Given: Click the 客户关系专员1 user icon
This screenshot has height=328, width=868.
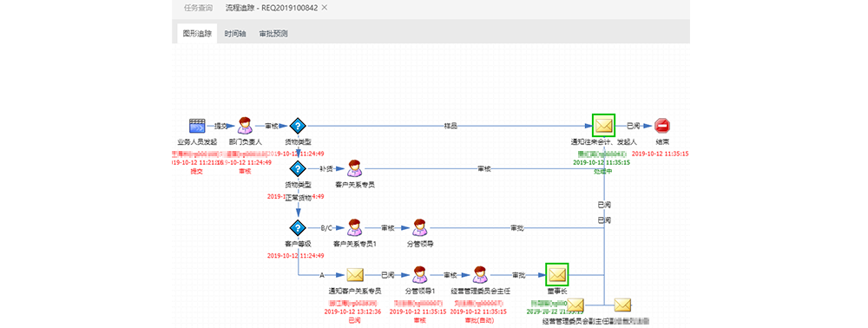Looking at the screenshot, I should (355, 227).
